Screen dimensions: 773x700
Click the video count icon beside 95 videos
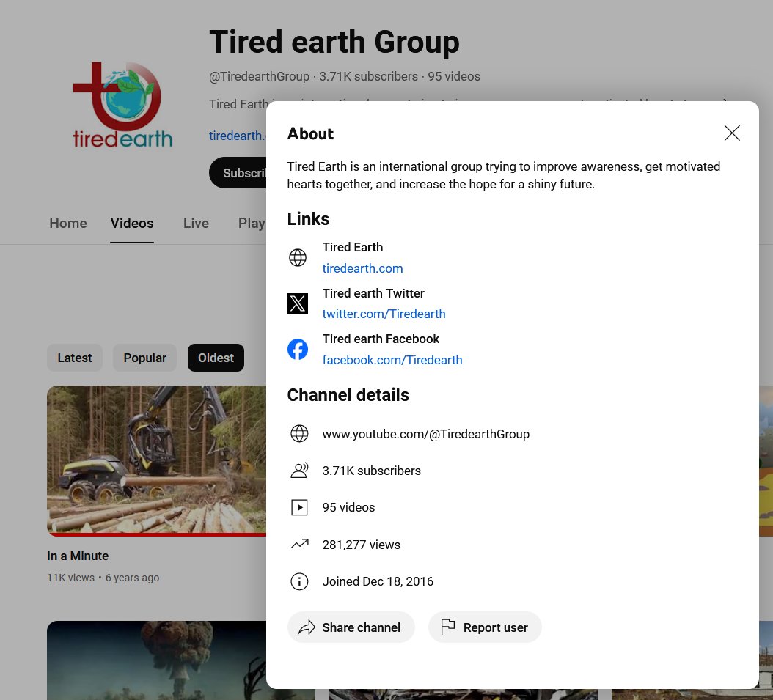click(299, 507)
